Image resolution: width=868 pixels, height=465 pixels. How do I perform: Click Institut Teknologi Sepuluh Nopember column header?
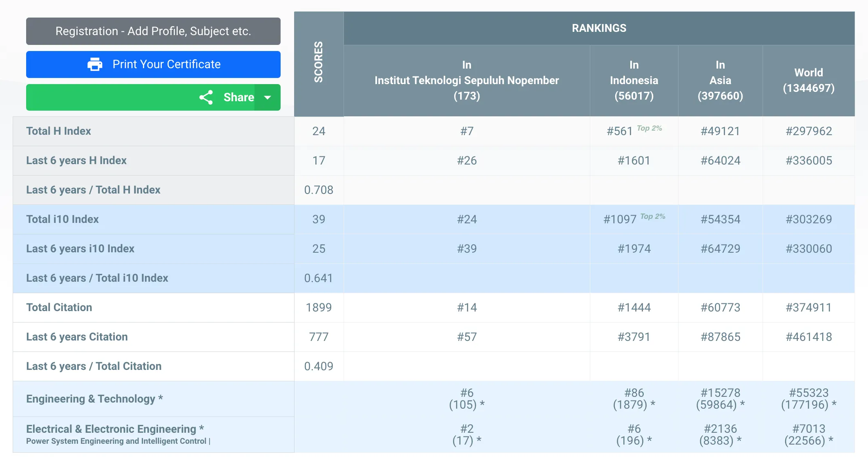click(x=466, y=80)
